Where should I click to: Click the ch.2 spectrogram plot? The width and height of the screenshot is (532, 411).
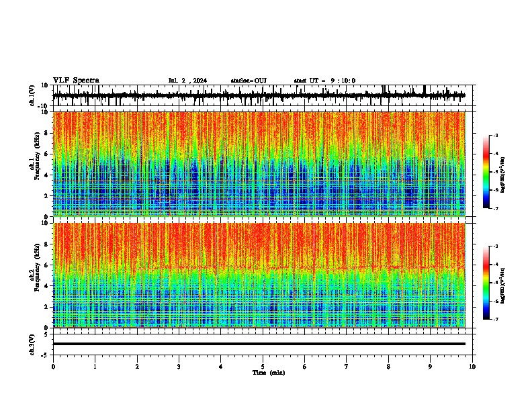point(259,275)
